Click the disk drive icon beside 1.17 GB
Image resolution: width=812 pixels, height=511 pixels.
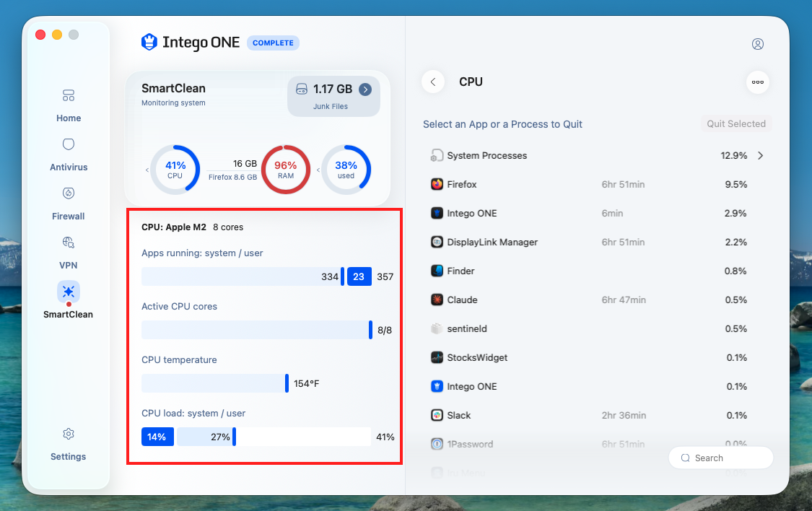(x=302, y=89)
